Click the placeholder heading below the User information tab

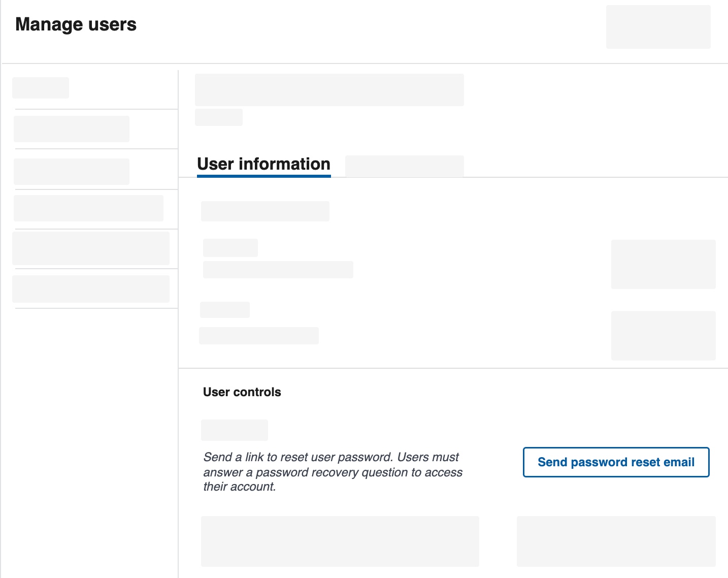click(x=265, y=211)
